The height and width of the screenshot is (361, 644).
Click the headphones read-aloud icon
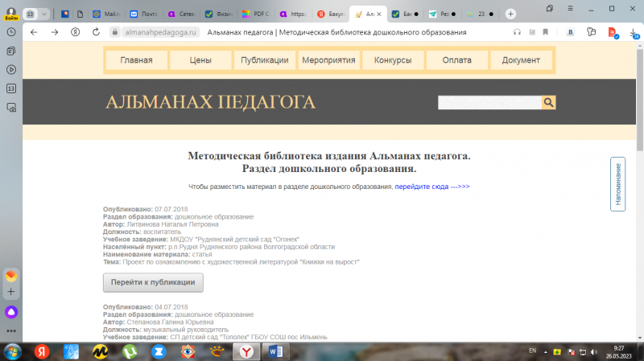pyautogui.click(x=517, y=32)
